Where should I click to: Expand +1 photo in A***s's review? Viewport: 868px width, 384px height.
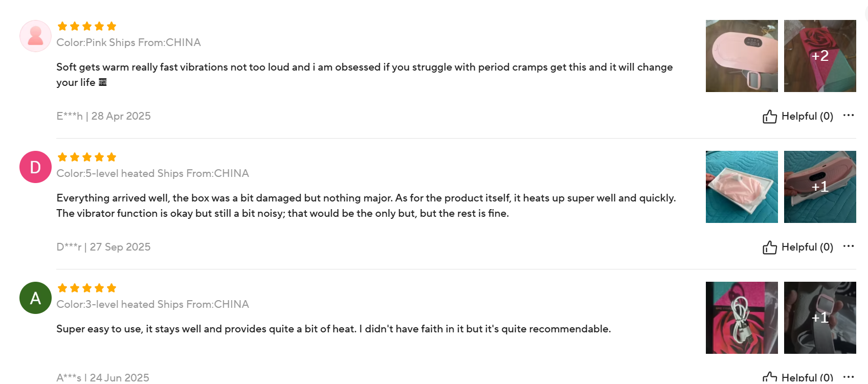click(820, 318)
